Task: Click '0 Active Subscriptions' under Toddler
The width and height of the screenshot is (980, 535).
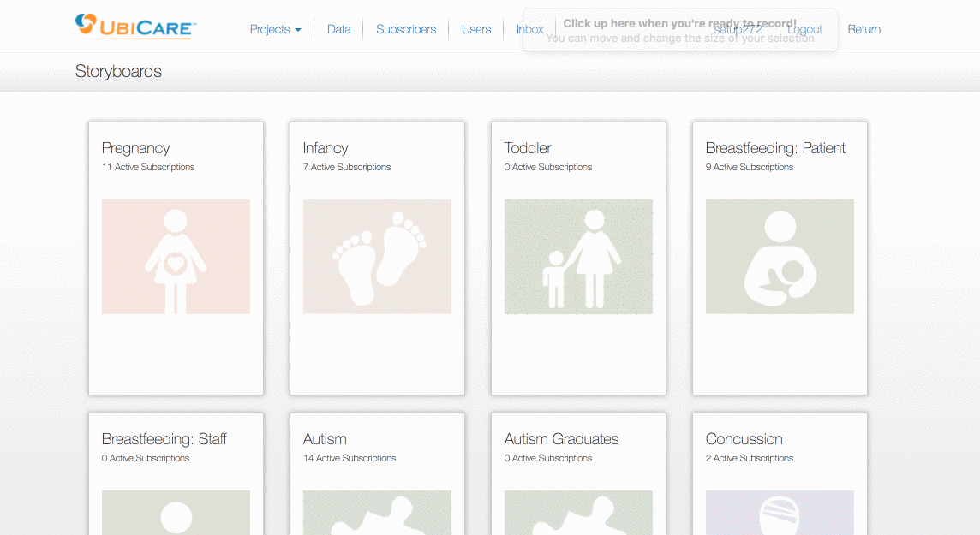Action: (x=548, y=167)
